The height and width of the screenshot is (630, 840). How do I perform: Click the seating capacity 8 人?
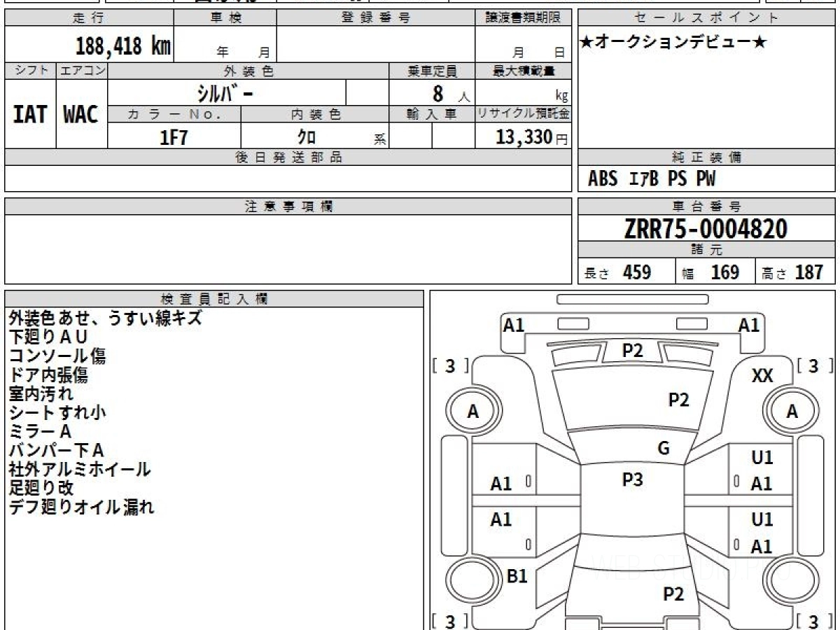(x=451, y=93)
